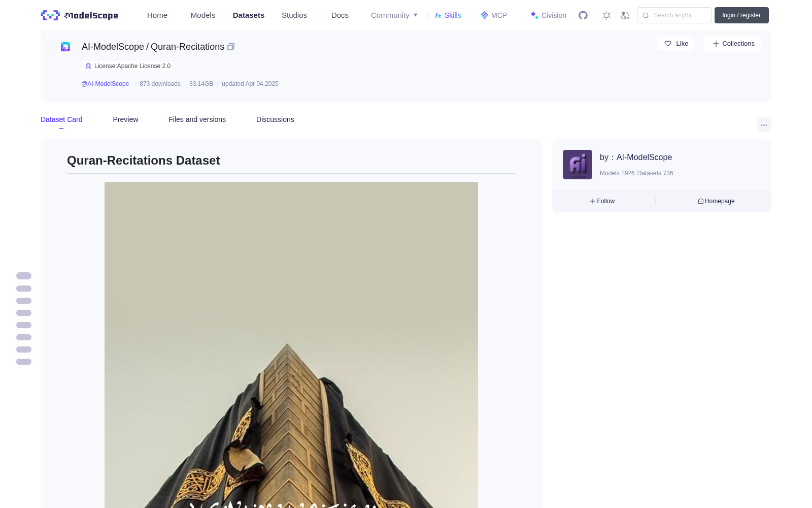Click the dataset avatar icon beside AI-ModelScope
Screen dimensions: 812x508
click(x=65, y=47)
